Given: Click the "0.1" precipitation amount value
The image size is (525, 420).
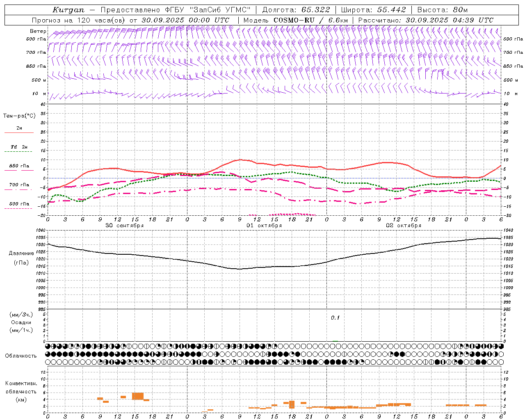Looking at the screenshot, I should [x=336, y=318].
